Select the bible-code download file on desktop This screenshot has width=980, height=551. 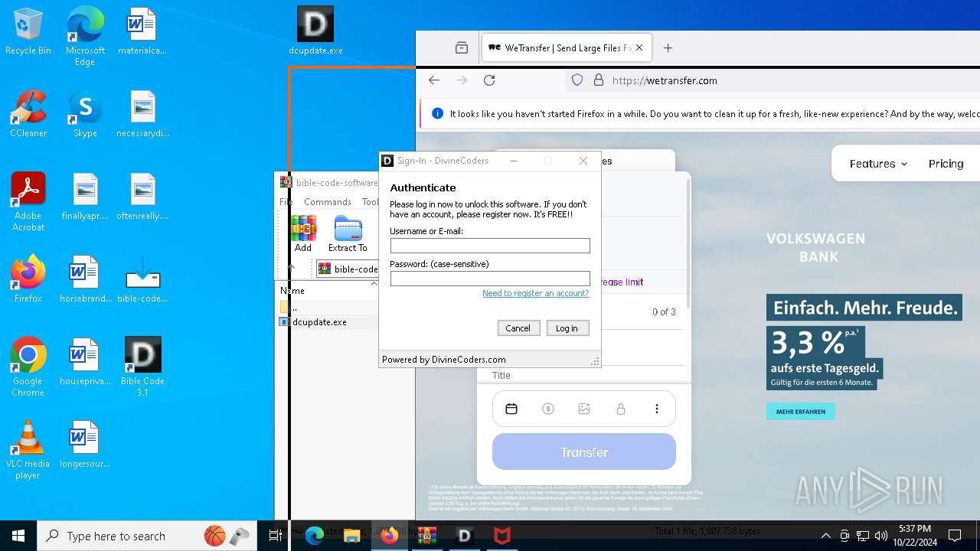(142, 279)
